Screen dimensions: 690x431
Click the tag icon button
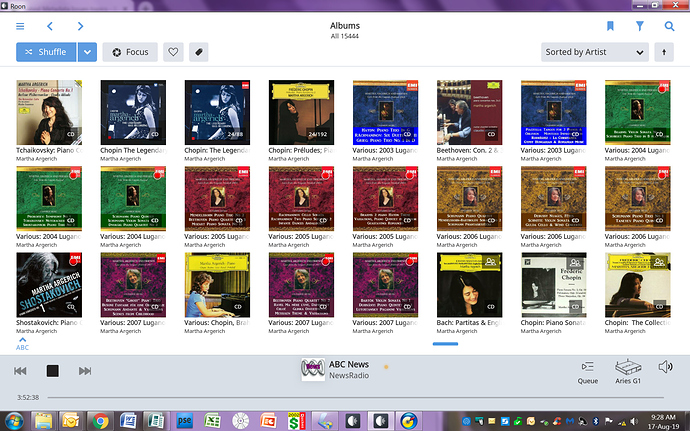click(x=198, y=52)
